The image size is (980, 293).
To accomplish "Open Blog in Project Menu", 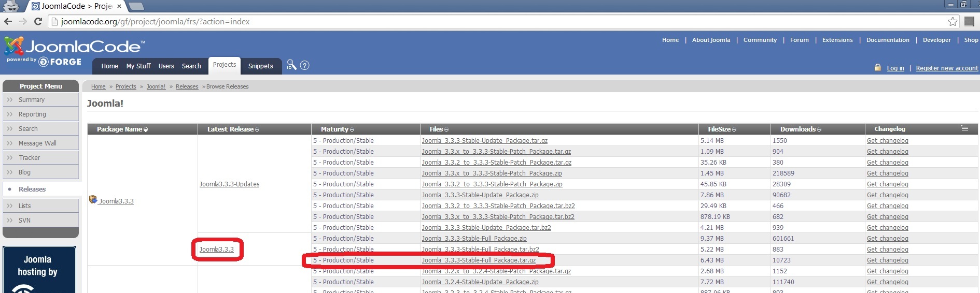I will tap(41, 172).
